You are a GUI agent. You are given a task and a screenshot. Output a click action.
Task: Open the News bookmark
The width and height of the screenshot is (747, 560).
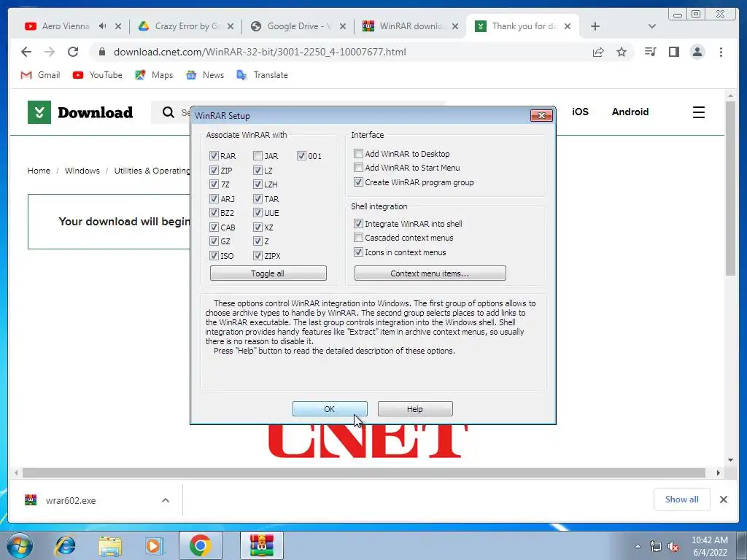pyautogui.click(x=205, y=75)
